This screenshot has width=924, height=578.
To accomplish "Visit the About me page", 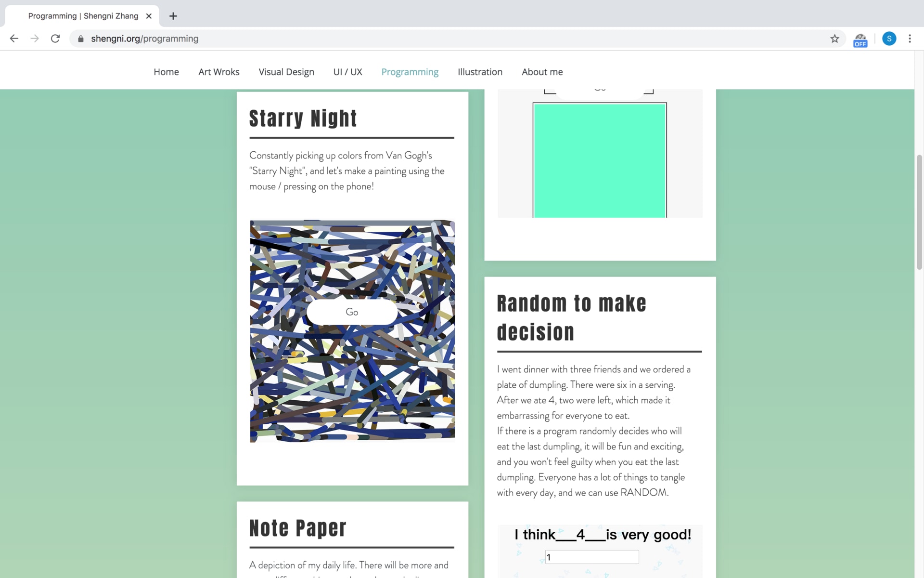I will coord(542,72).
